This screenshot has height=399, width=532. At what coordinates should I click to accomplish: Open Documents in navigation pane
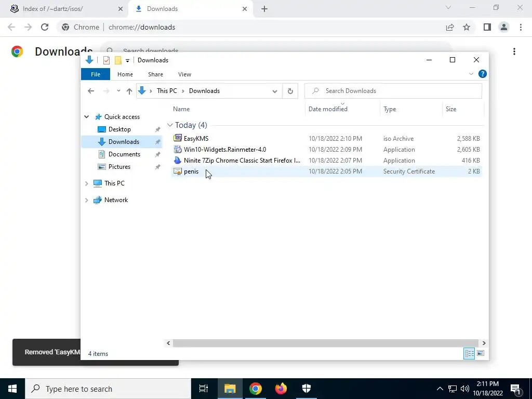pos(124,154)
